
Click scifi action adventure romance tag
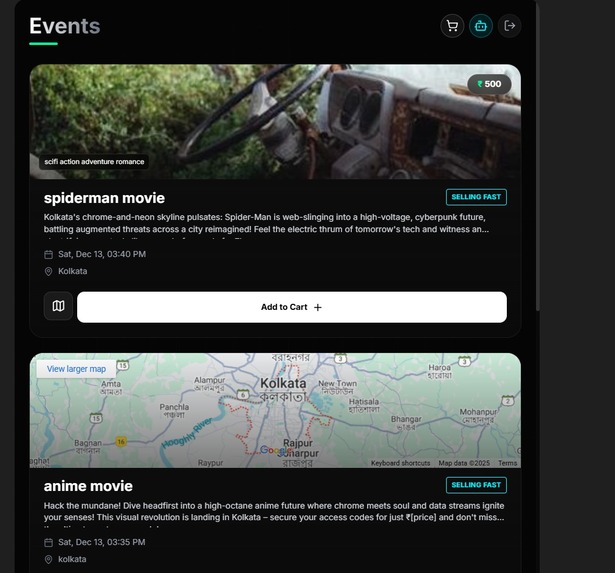pyautogui.click(x=94, y=162)
